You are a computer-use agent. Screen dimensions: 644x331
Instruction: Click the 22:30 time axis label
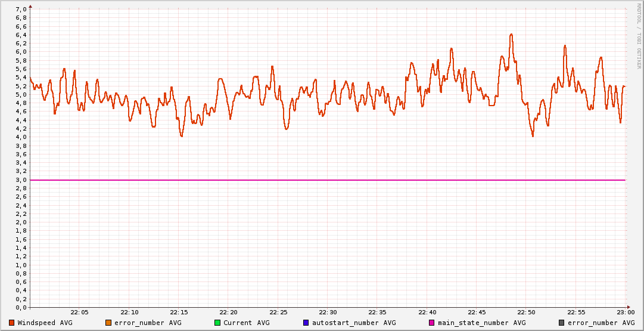coord(328,313)
